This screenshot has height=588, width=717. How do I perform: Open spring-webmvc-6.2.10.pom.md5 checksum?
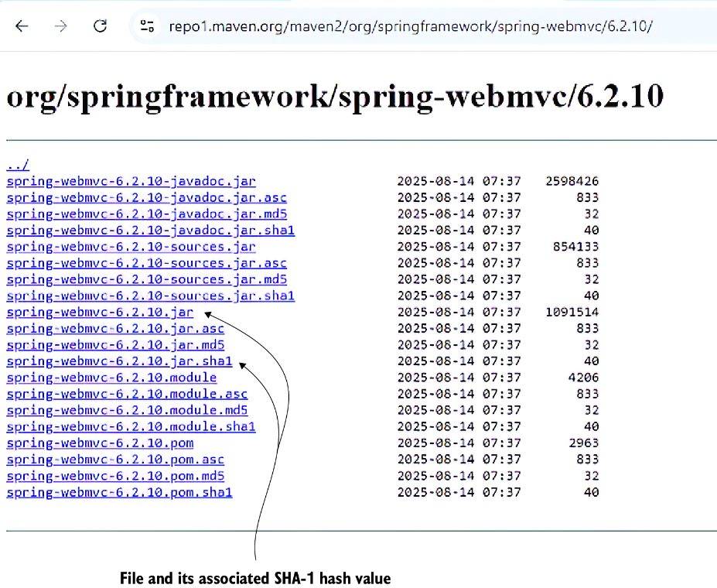(116, 476)
